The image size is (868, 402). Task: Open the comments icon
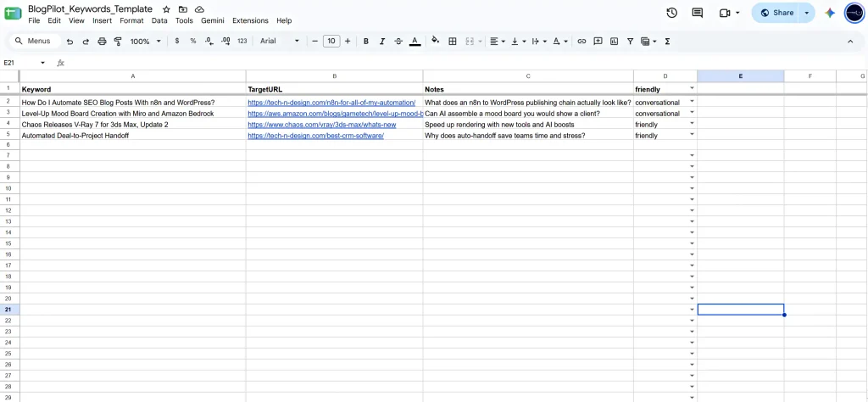pos(698,13)
